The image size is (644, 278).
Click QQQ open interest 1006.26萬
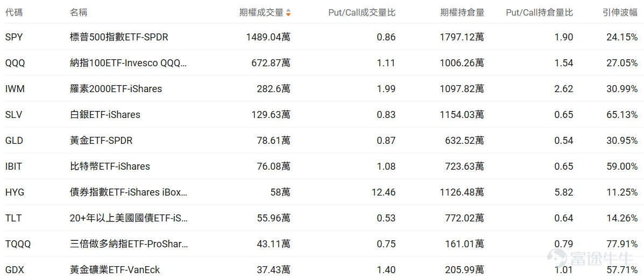pos(462,63)
